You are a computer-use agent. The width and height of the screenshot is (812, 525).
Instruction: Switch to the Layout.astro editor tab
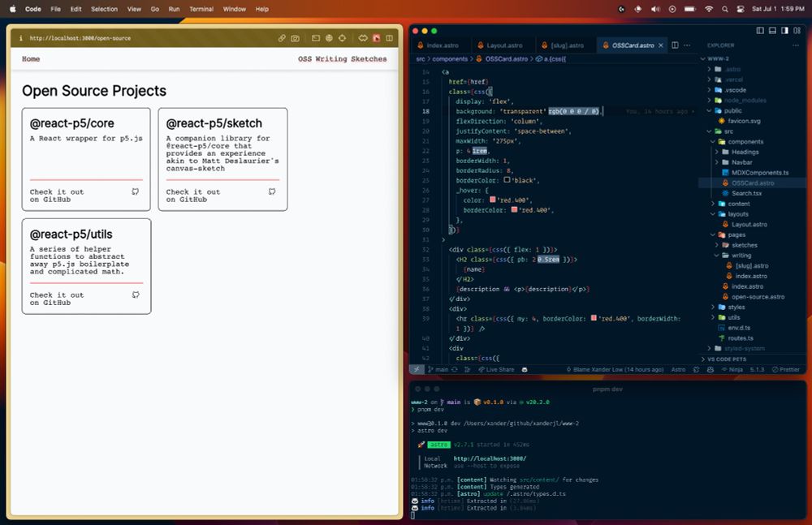(504, 45)
